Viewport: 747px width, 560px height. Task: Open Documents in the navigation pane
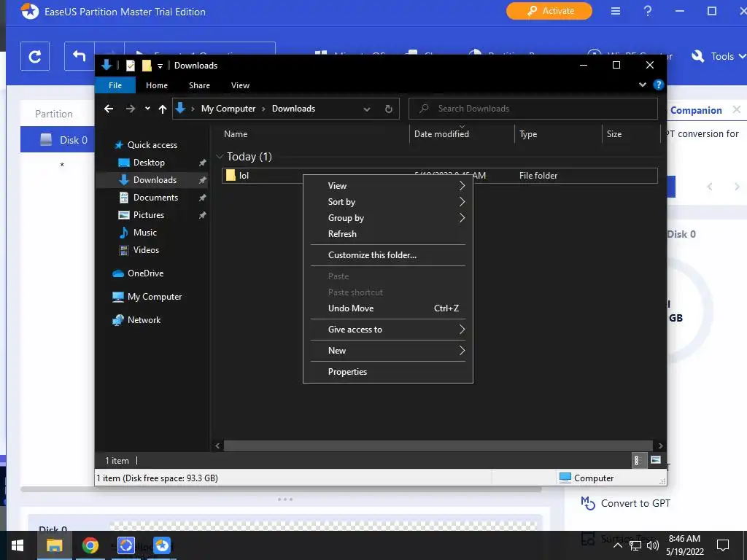(155, 197)
